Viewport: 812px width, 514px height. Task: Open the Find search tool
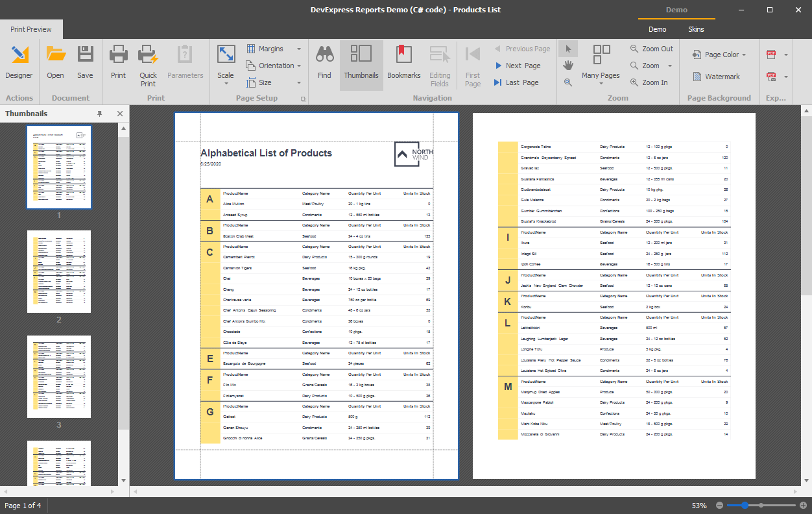point(324,62)
